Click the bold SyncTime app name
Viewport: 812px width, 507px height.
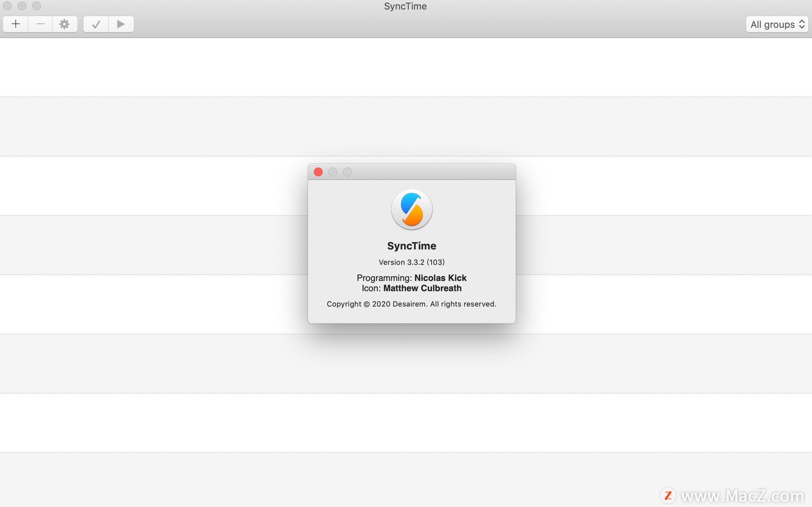click(411, 246)
